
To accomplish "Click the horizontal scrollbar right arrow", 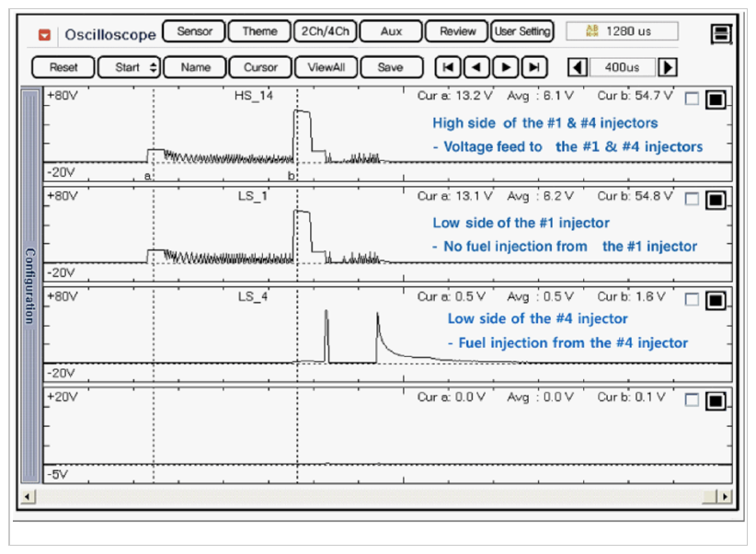I will tap(726, 497).
